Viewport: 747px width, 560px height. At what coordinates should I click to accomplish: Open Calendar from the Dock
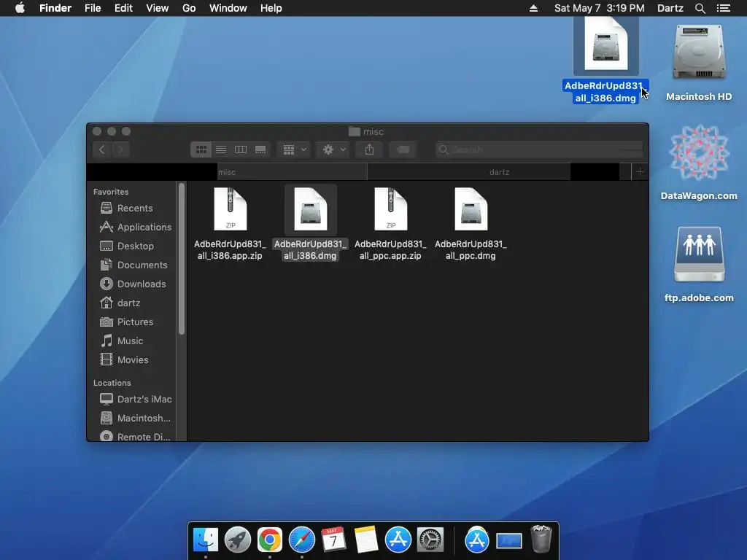click(333, 540)
